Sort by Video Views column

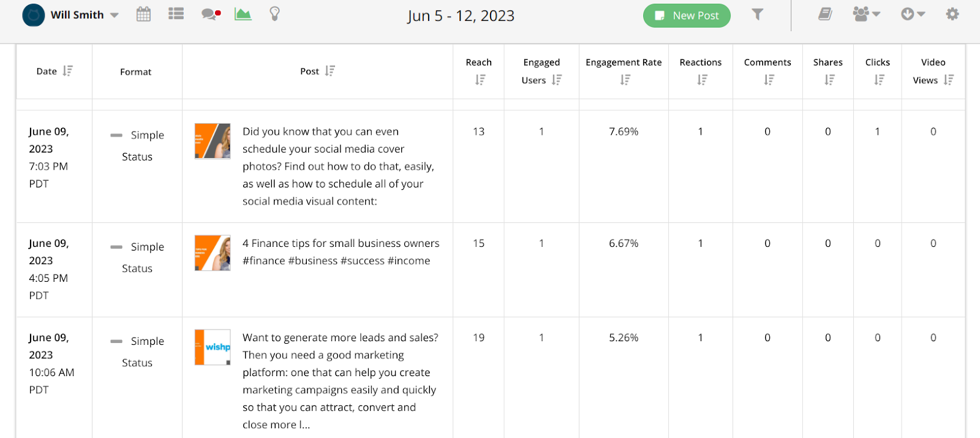[949, 80]
